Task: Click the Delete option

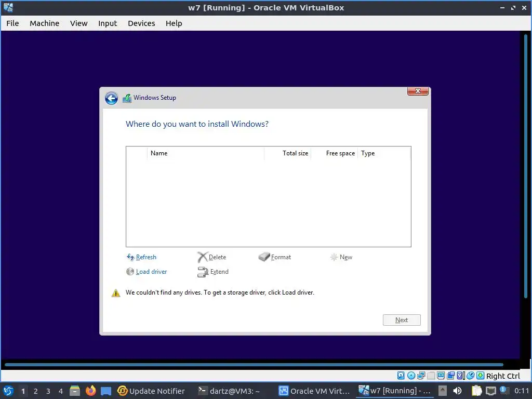Action: [212, 257]
